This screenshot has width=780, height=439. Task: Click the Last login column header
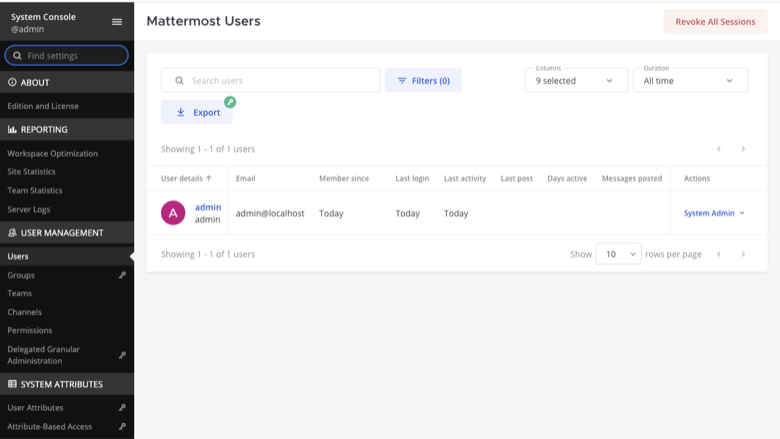coord(412,178)
